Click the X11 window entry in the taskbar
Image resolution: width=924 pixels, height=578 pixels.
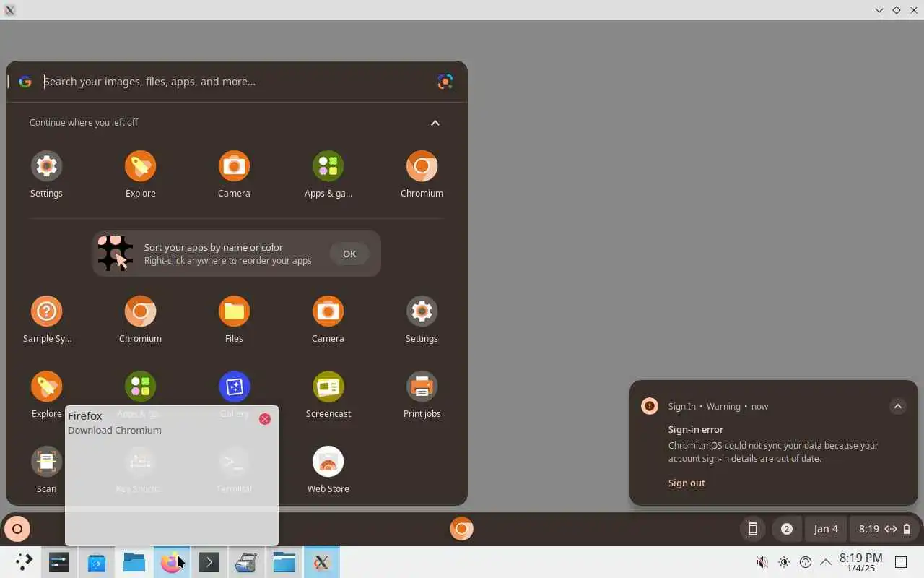pyautogui.click(x=322, y=562)
